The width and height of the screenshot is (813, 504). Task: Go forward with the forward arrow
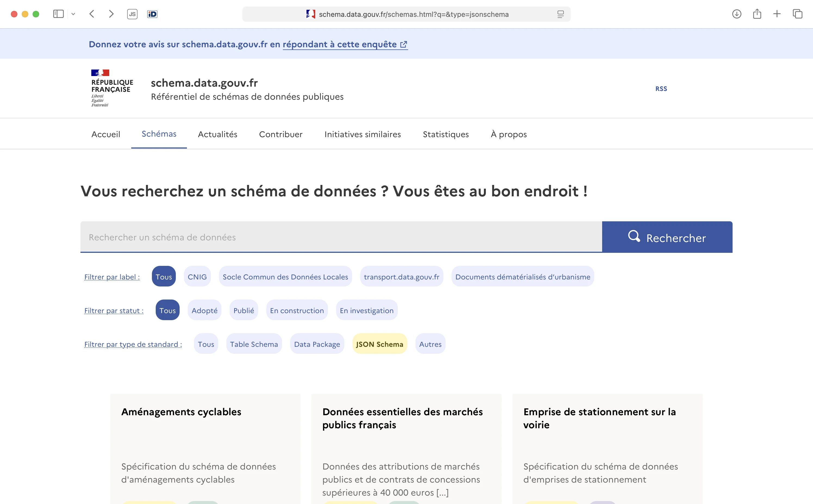click(111, 14)
